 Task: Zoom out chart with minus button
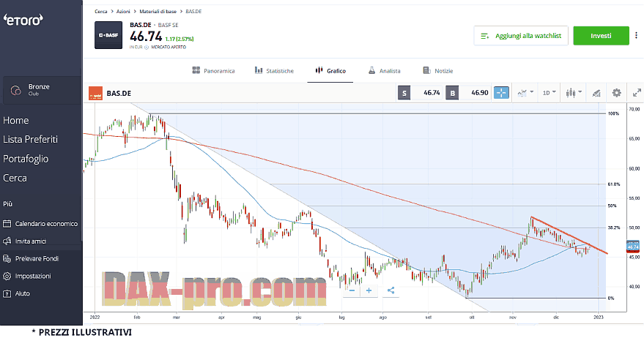(352, 290)
